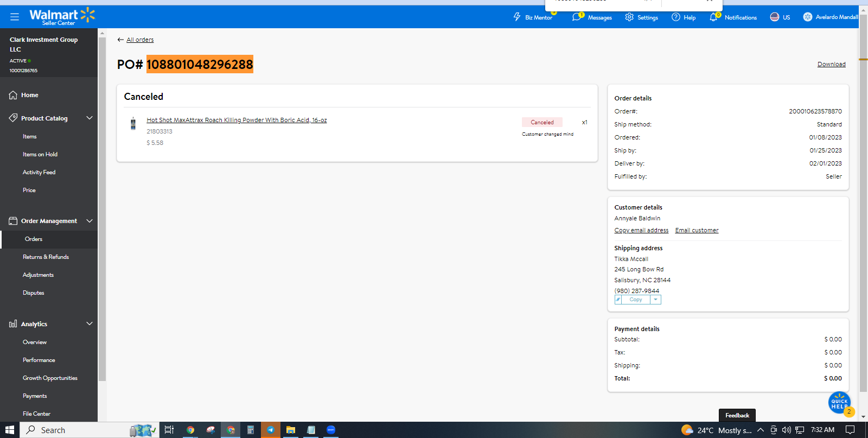Open Returns & Refunds
868x438 pixels.
tap(46, 257)
